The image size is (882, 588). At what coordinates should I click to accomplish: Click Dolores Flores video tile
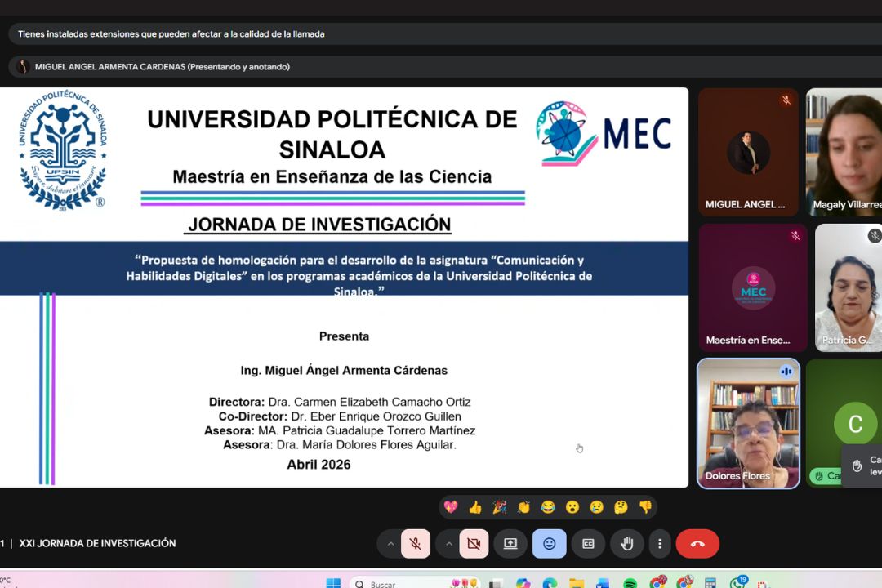point(748,423)
